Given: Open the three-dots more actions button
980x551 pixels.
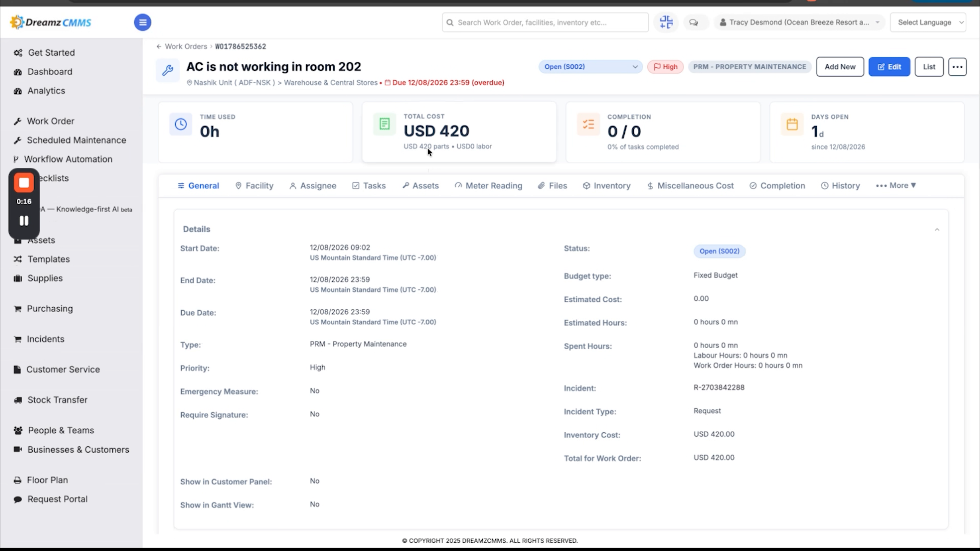Looking at the screenshot, I should [957, 67].
